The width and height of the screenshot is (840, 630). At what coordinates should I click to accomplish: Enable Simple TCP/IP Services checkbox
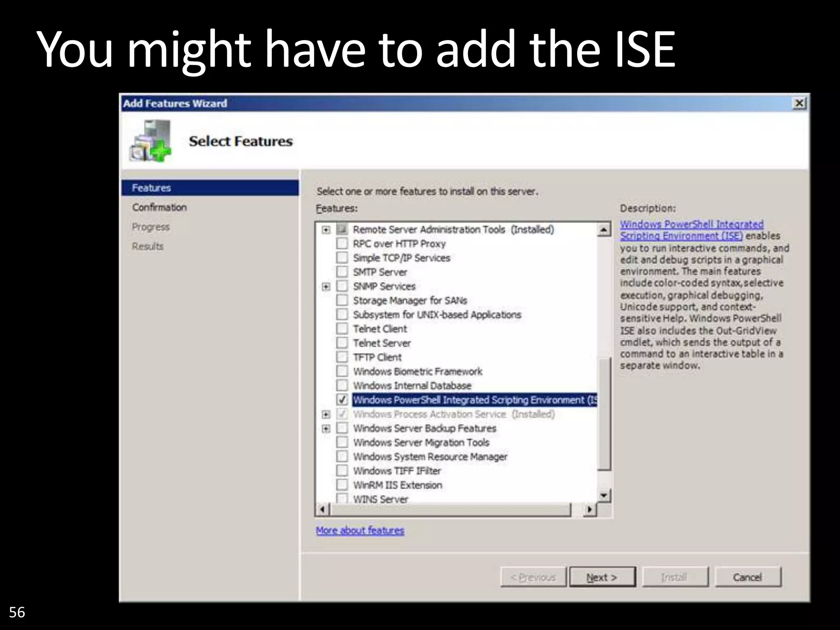(342, 258)
